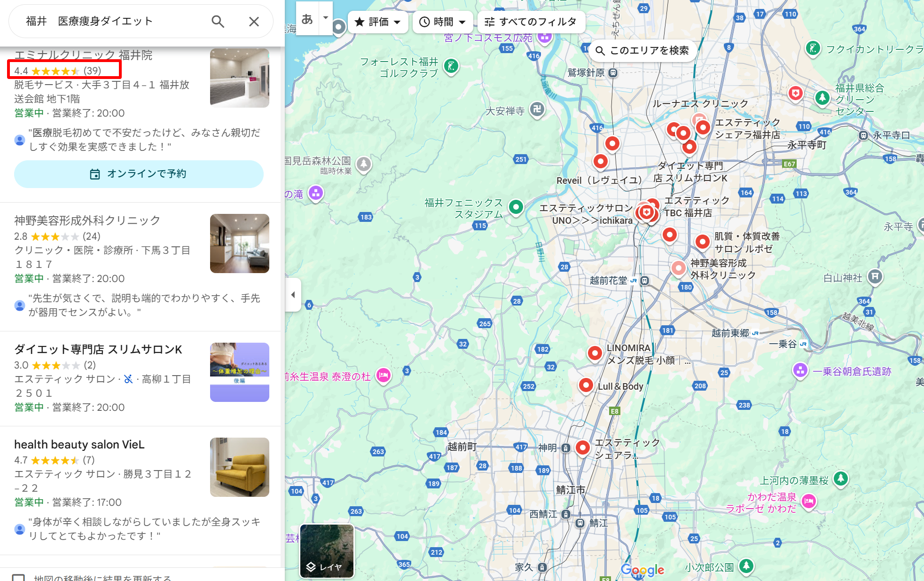
Task: Click 家久 station icon
Action: [542, 567]
